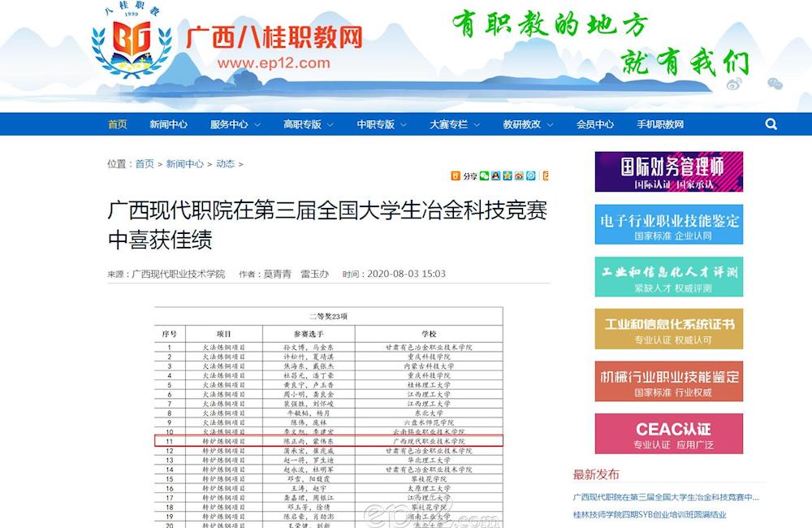812x528 pixels.
Task: Click the 八桂职教 site logo
Action: click(130, 45)
